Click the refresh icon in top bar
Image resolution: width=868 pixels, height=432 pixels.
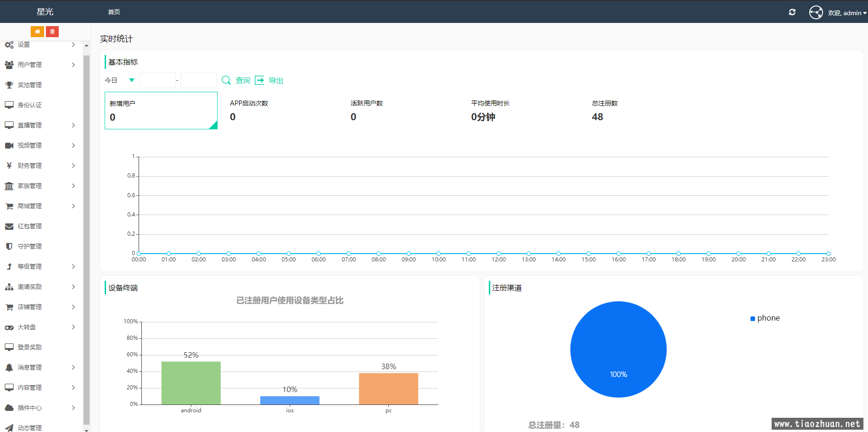(x=792, y=12)
